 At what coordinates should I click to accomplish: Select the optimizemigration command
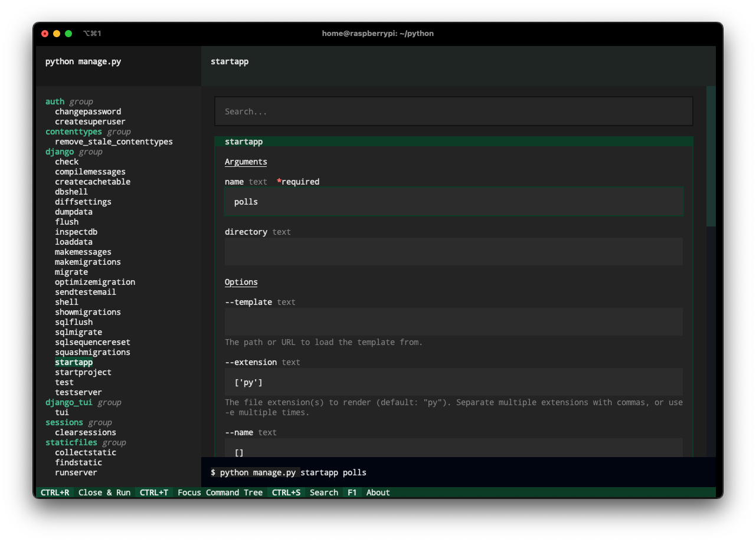(95, 282)
